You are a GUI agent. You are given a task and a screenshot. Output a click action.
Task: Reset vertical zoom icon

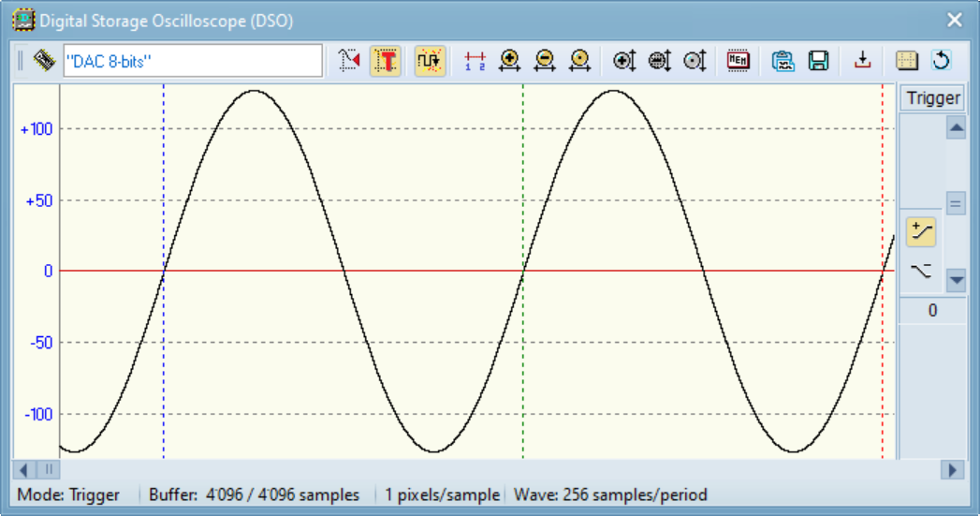click(695, 61)
